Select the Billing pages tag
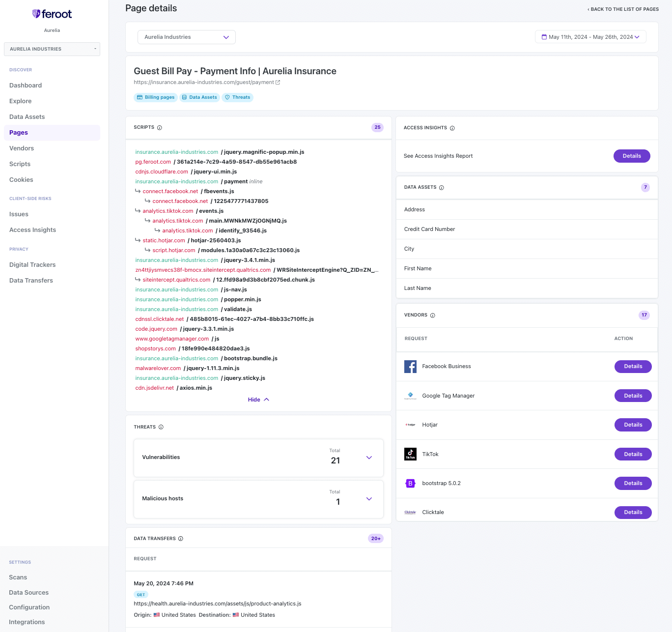 pos(156,97)
